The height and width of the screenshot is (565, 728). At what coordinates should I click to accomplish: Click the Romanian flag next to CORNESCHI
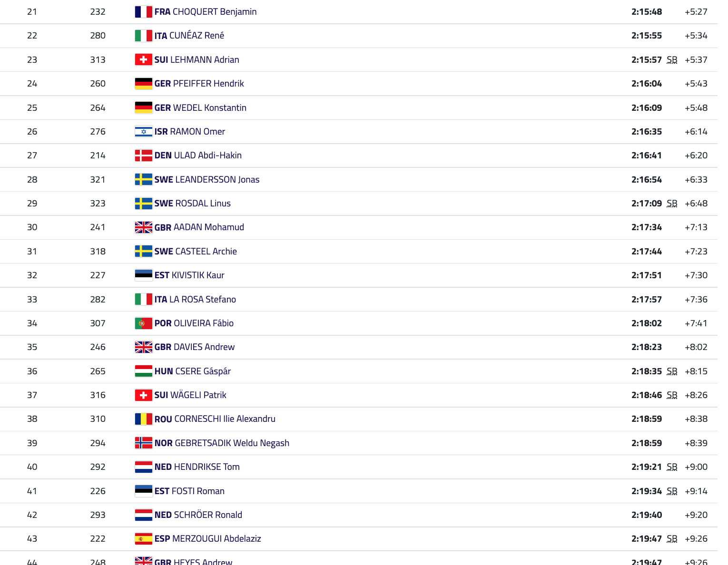tap(144, 419)
